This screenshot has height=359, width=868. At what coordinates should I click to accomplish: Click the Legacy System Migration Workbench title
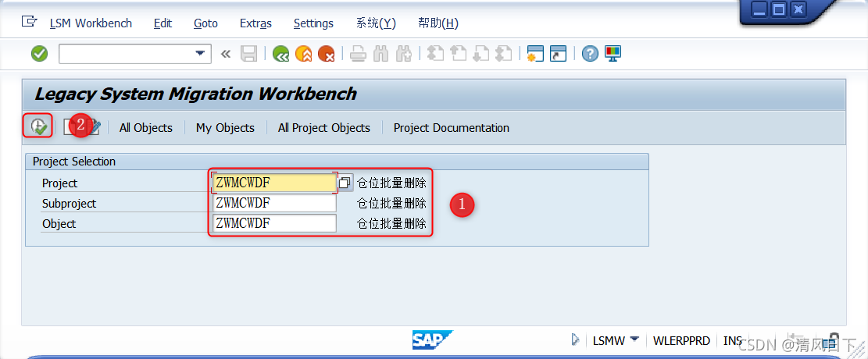click(x=195, y=94)
